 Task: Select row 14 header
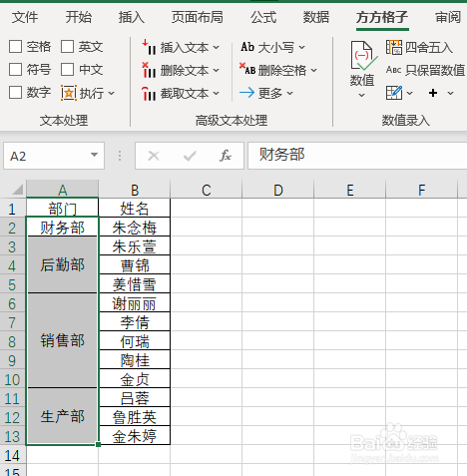click(13, 455)
